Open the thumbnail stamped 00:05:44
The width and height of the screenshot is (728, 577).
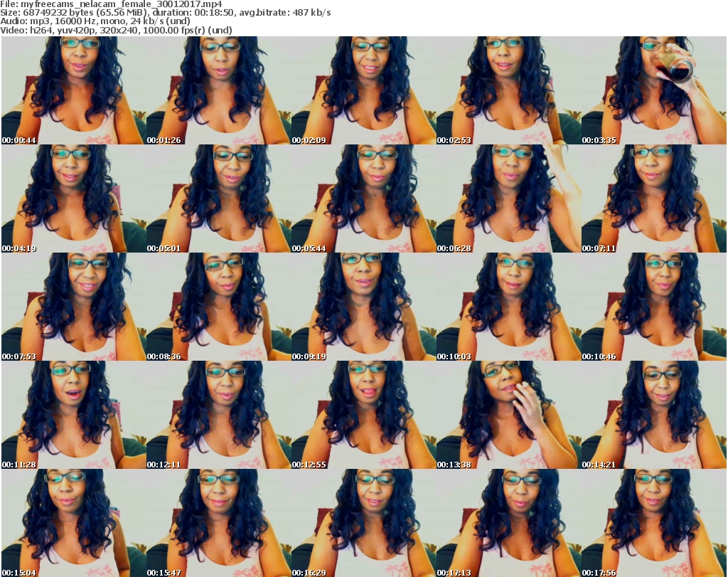tap(363, 198)
